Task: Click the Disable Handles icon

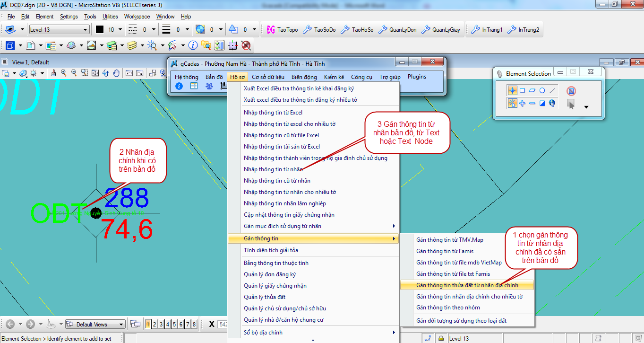Action: coord(571,91)
